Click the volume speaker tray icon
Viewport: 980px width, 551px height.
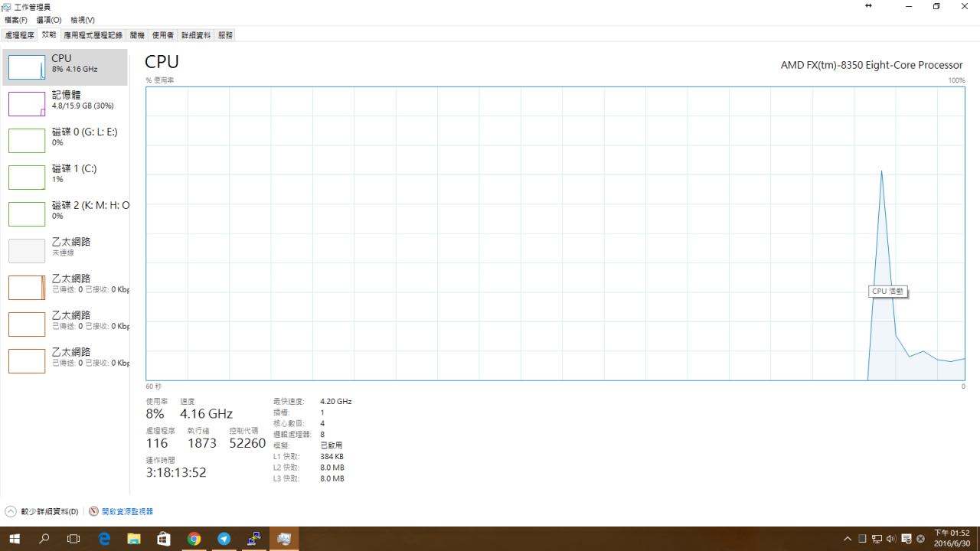pos(891,539)
